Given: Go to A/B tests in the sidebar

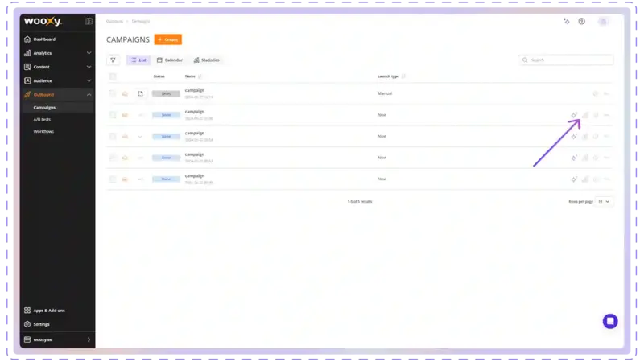Looking at the screenshot, I should pyautogui.click(x=43, y=119).
